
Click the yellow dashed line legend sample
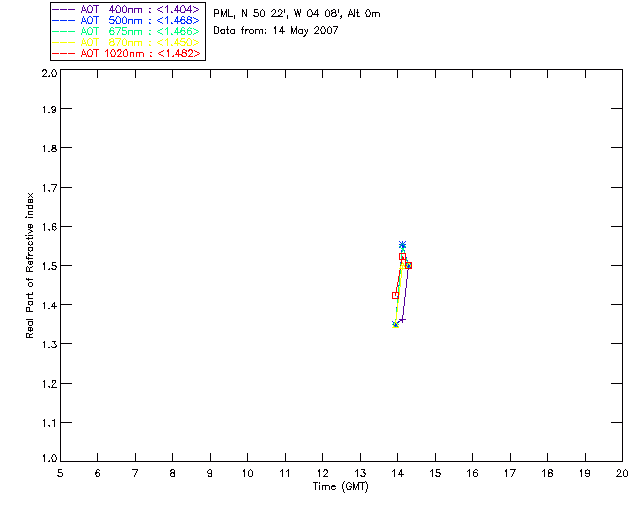pos(64,42)
